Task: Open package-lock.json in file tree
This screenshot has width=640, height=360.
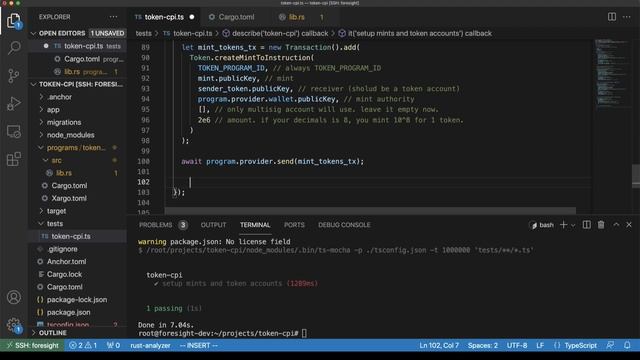Action: [78, 299]
